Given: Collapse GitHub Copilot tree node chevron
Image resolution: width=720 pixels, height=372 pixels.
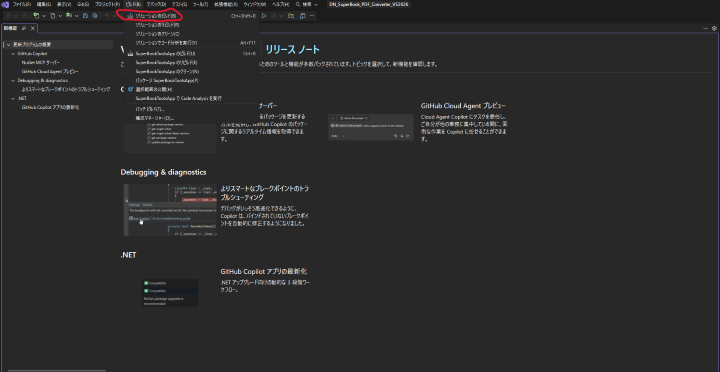Looking at the screenshot, I should pos(13,54).
